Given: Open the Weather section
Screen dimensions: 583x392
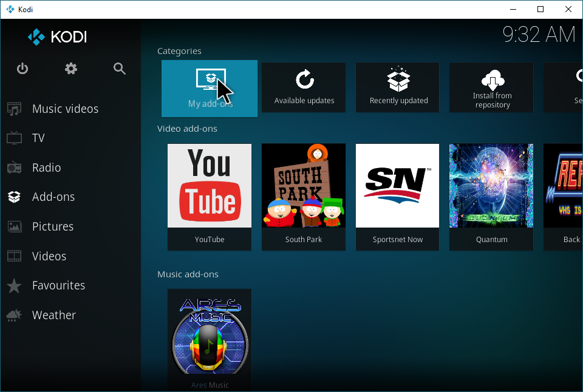Looking at the screenshot, I should click(54, 315).
